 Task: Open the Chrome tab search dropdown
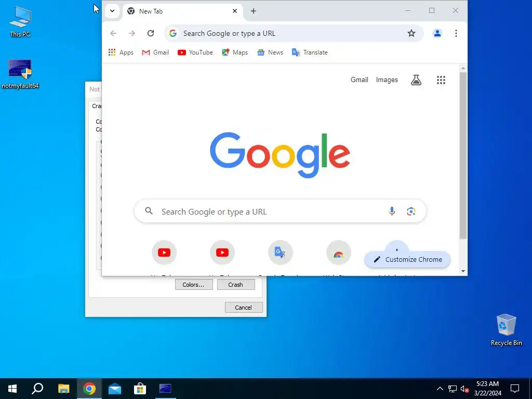pos(112,11)
